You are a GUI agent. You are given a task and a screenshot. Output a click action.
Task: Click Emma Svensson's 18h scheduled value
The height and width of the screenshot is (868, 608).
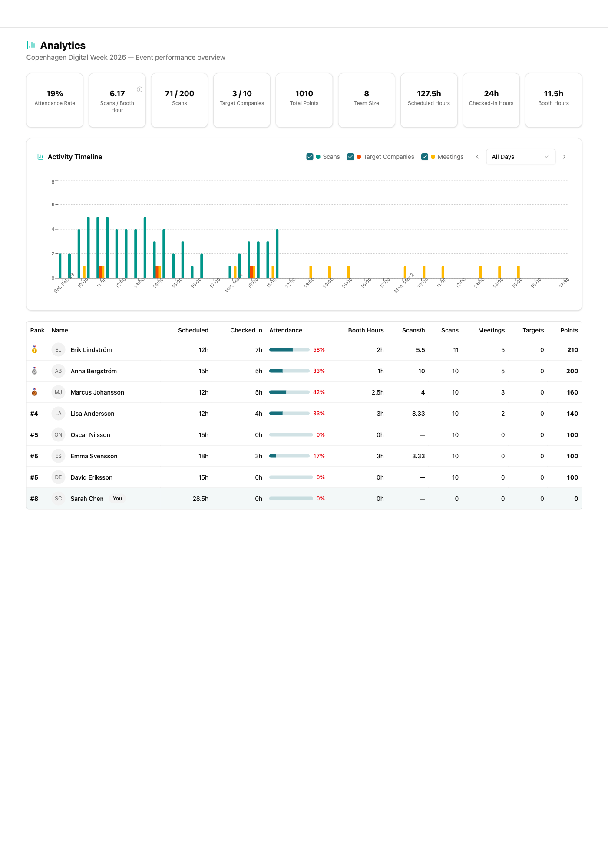point(204,456)
